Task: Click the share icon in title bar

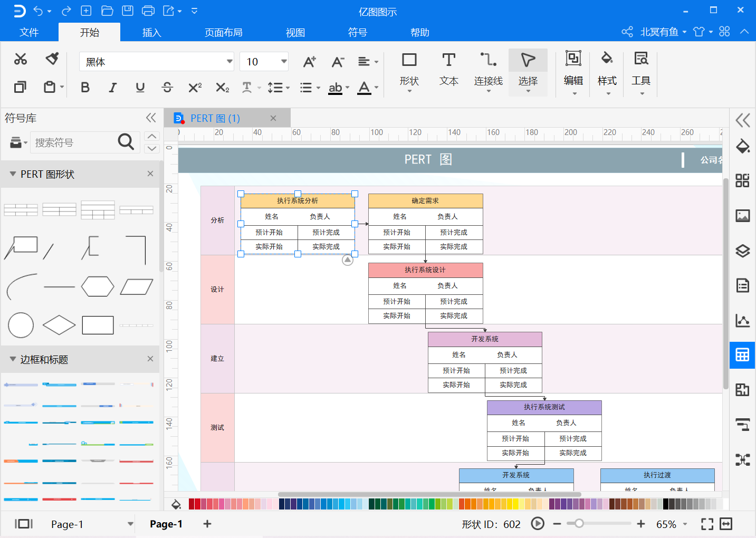Action: 627,32
